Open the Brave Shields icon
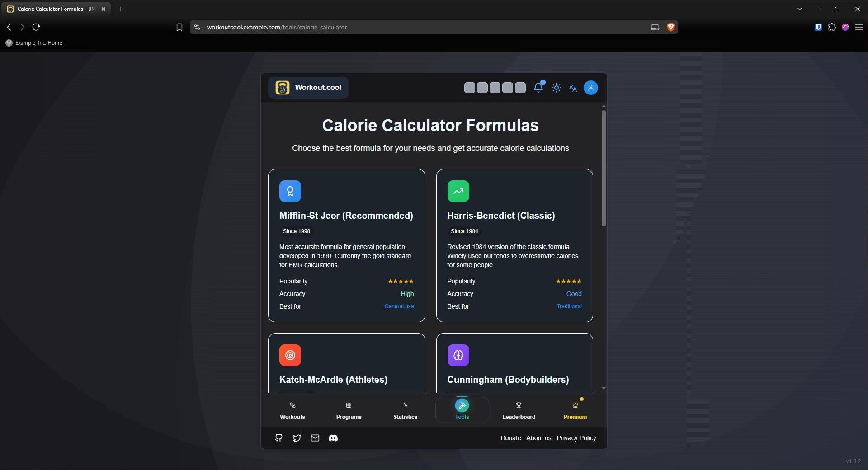Viewport: 868px width, 470px height. tap(670, 27)
